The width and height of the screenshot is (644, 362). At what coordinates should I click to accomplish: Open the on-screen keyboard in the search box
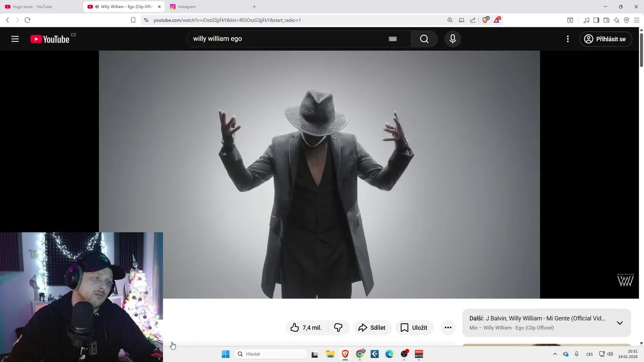coord(393,39)
